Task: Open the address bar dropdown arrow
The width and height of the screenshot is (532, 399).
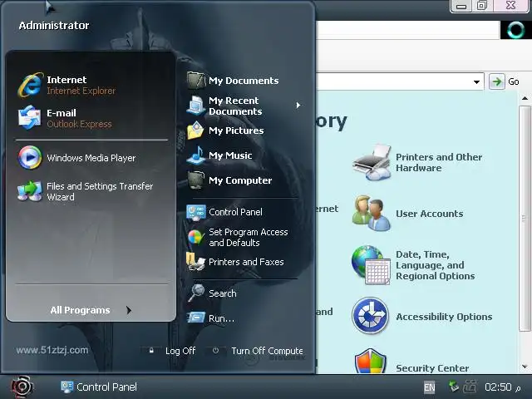Action: (x=476, y=81)
